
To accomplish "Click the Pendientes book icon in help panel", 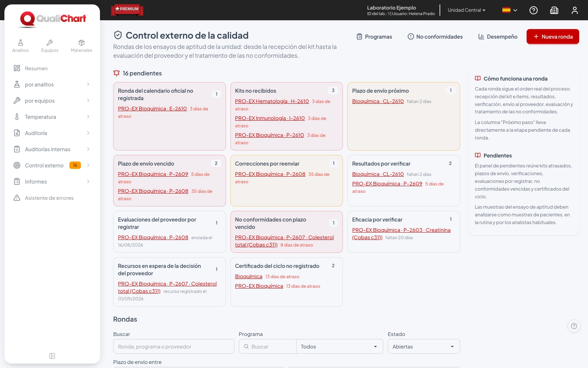I will click(478, 155).
